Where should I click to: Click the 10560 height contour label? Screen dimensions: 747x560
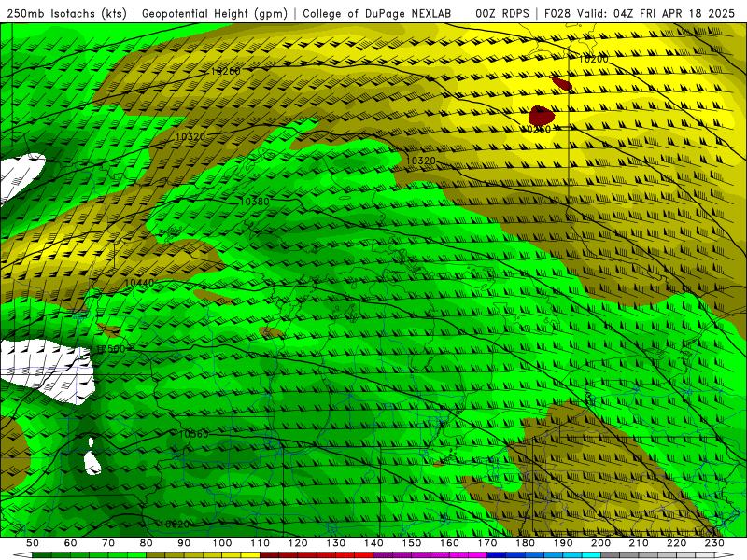(x=193, y=434)
